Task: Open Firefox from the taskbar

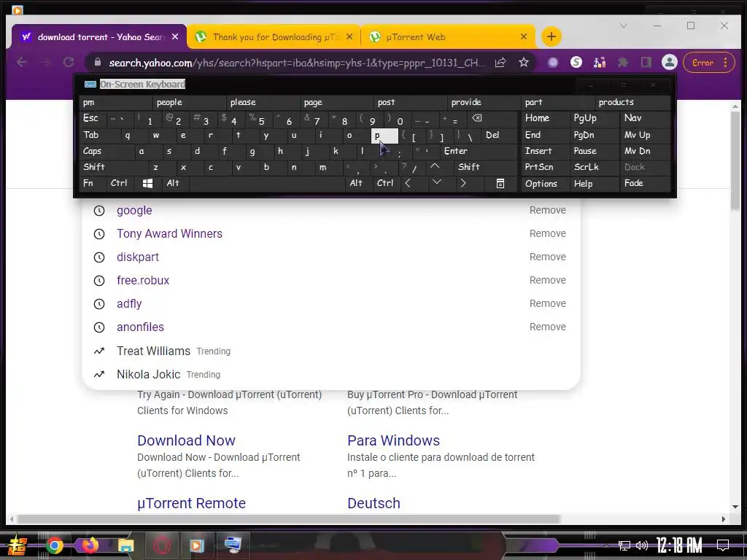Action: tap(90, 545)
